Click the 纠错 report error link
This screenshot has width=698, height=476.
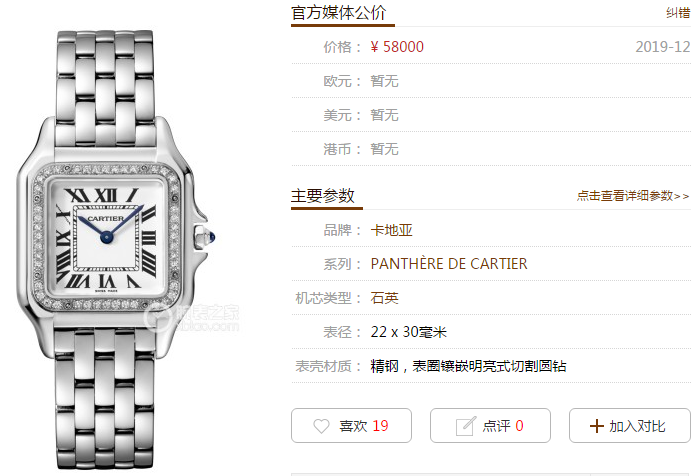pyautogui.click(x=678, y=13)
